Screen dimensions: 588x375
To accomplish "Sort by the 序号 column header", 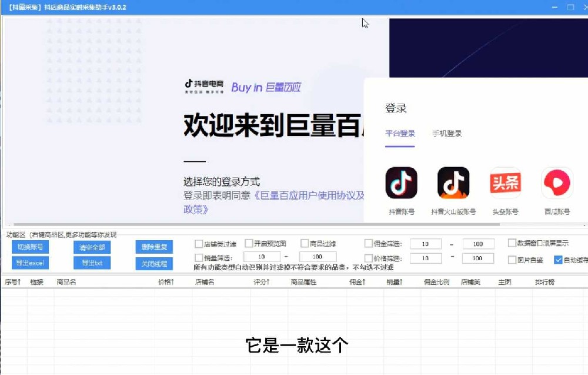I will (x=13, y=282).
